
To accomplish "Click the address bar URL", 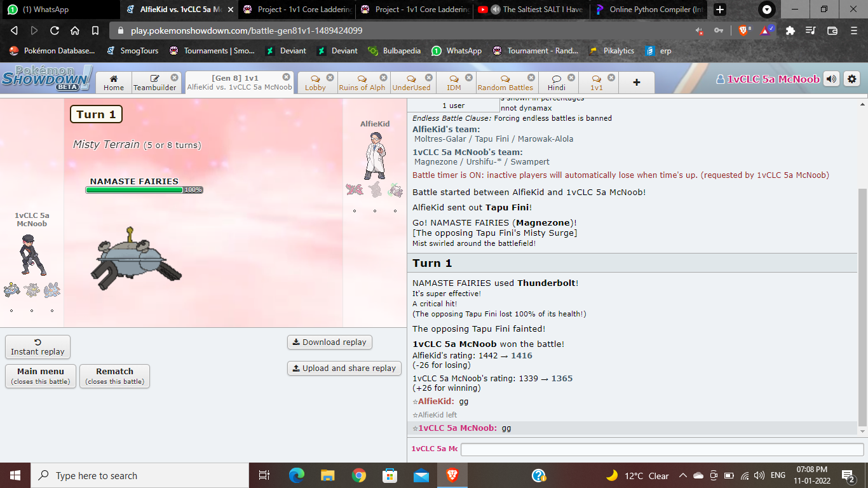I will click(247, 30).
